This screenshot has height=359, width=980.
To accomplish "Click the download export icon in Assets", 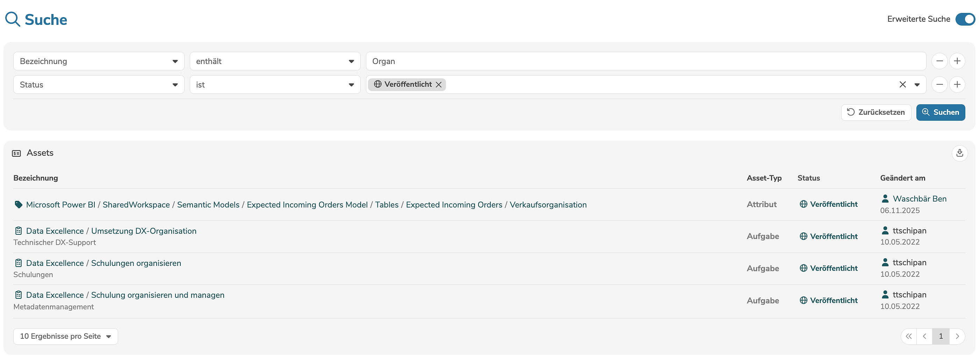I will click(959, 153).
